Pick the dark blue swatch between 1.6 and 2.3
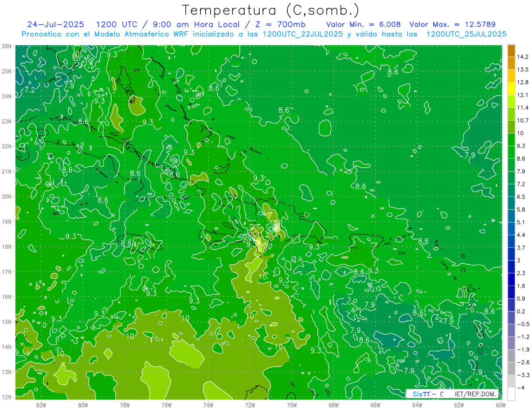Image resolution: width=532 pixels, height=411 pixels. [511, 279]
